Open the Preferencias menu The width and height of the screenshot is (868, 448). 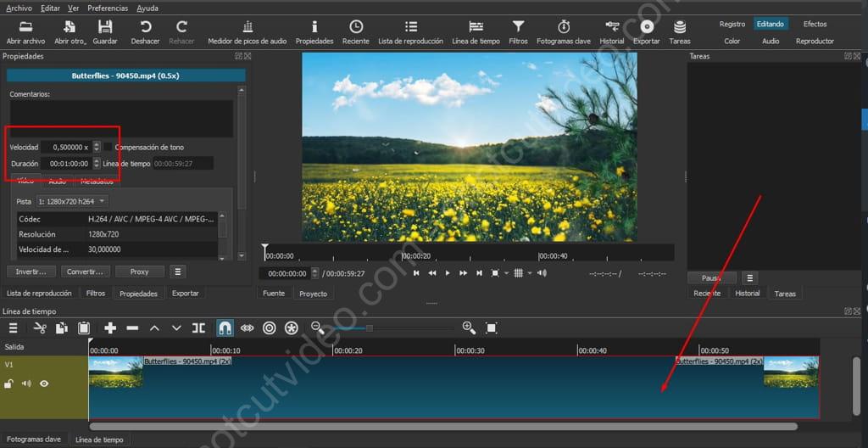coord(108,8)
